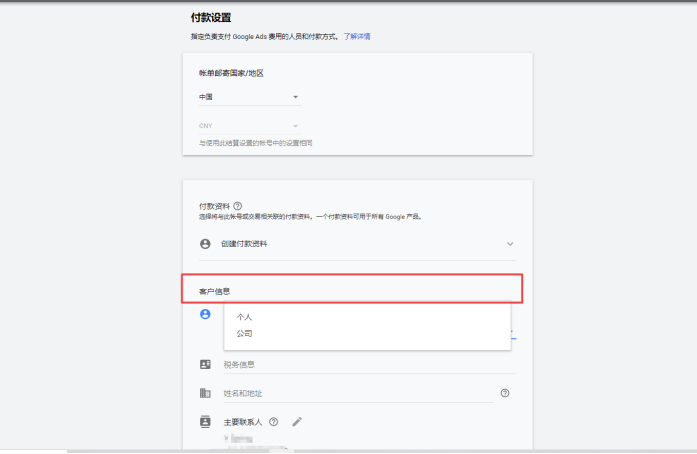Click the 税务信息 input field
The height and width of the screenshot is (454, 697).
(x=369, y=365)
